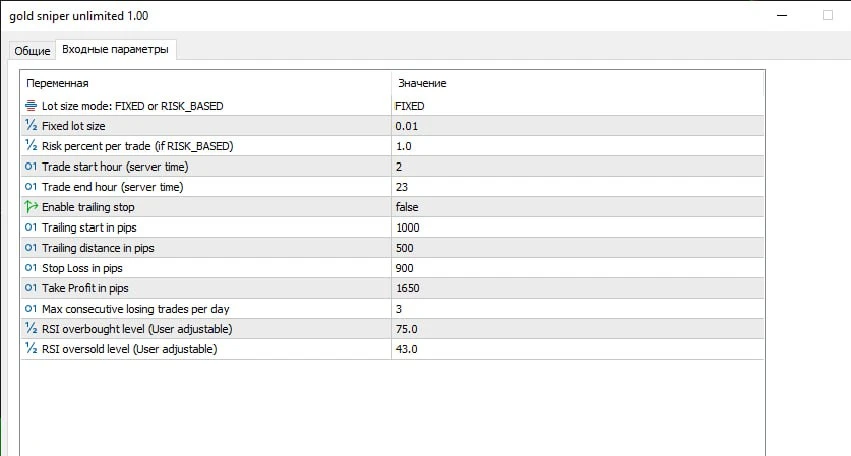Click the Fixed lot size type icon

tap(31, 126)
